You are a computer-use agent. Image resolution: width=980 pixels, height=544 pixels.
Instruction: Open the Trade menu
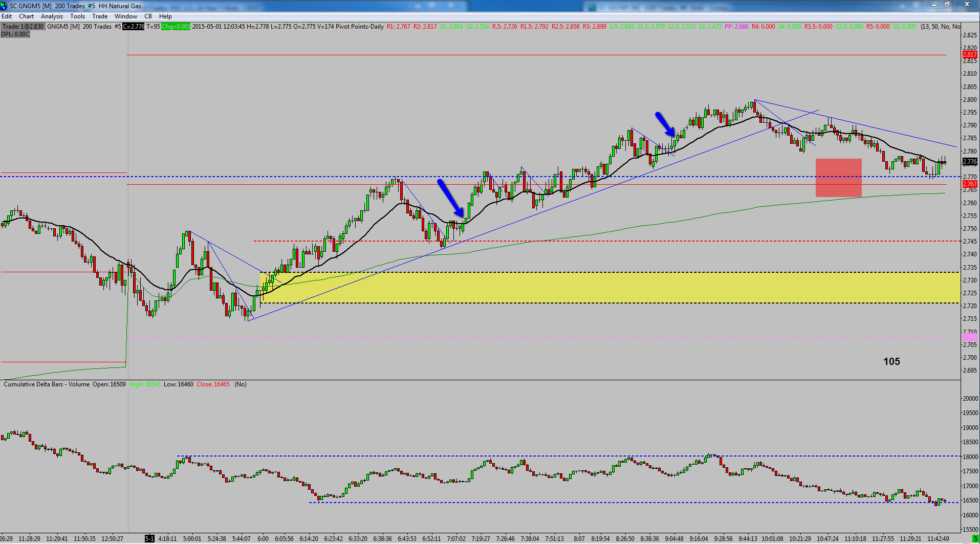(x=100, y=16)
